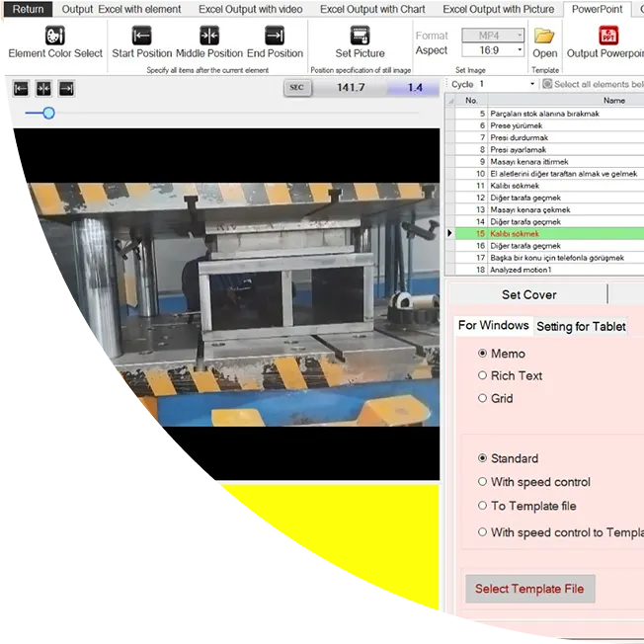Click the Output PowerPoint icon
Viewport: 644px width, 644px height.
click(608, 36)
